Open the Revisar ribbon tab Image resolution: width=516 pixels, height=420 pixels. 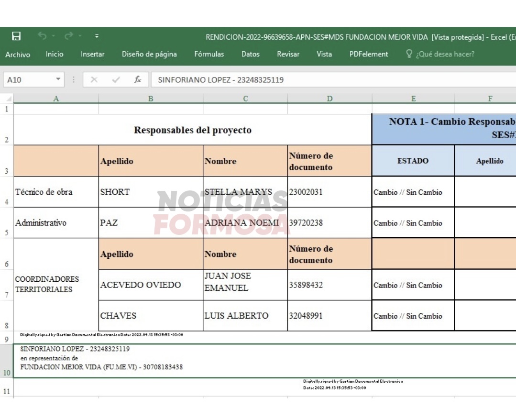[x=288, y=54]
